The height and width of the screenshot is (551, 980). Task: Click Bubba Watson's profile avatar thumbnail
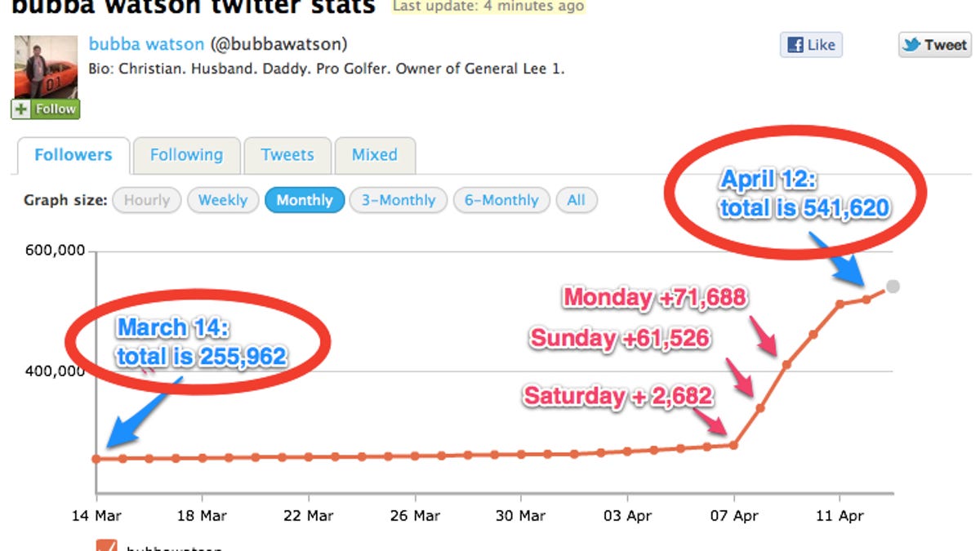point(46,67)
